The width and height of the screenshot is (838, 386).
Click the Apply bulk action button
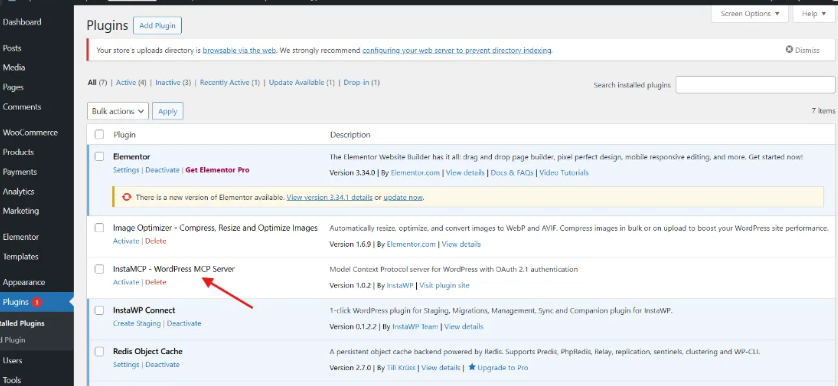pos(168,111)
